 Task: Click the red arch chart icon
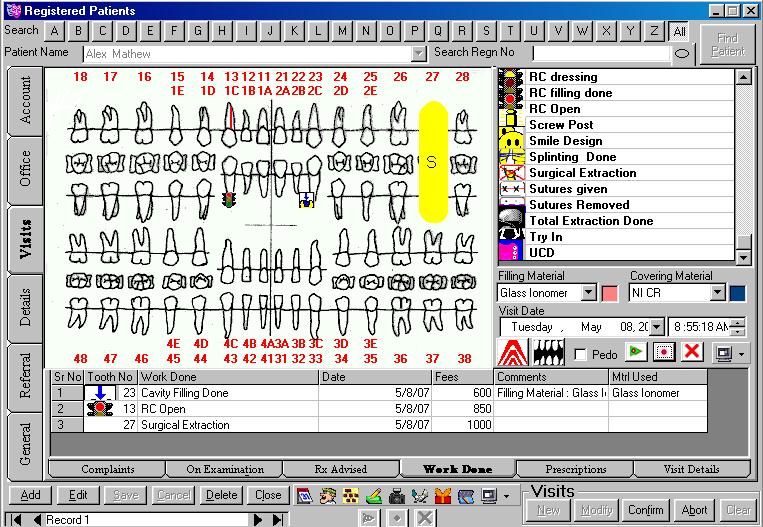click(x=512, y=352)
